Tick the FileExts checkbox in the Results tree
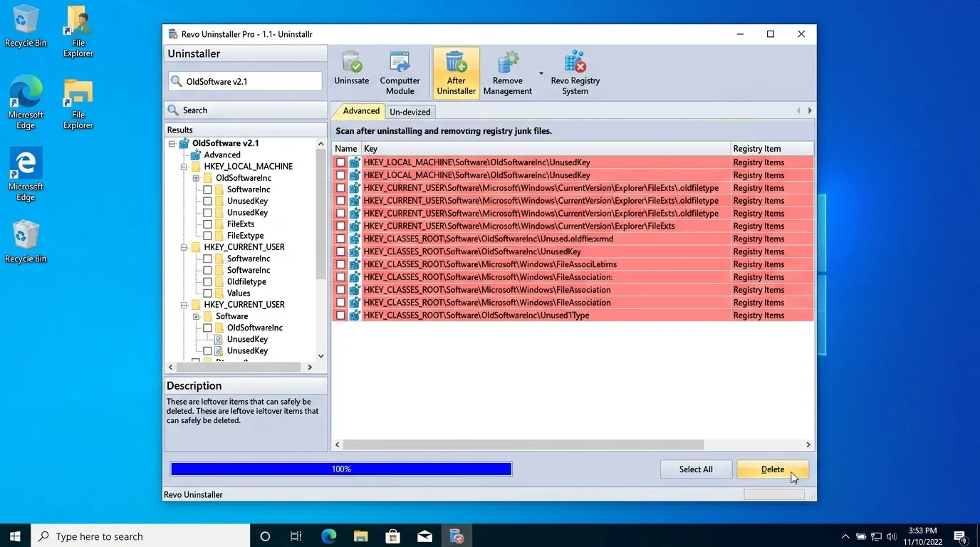 click(x=207, y=224)
